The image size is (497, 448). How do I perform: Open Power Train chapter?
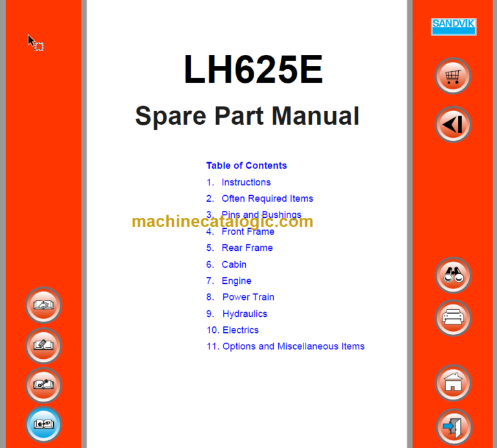pyautogui.click(x=240, y=297)
